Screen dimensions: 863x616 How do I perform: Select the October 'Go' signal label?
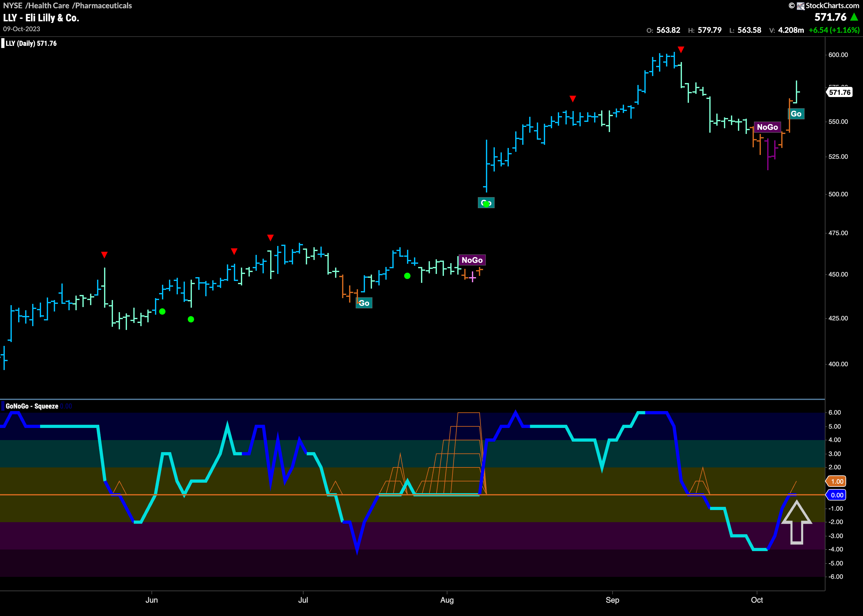(x=796, y=114)
